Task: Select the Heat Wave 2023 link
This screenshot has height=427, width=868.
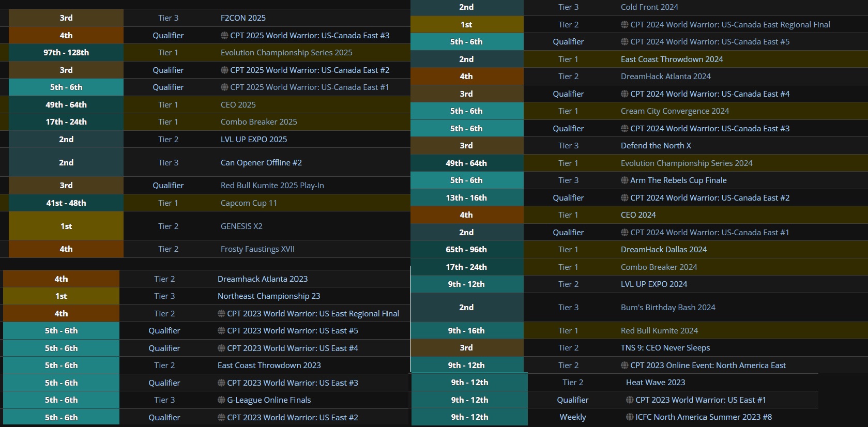Action: point(656,383)
